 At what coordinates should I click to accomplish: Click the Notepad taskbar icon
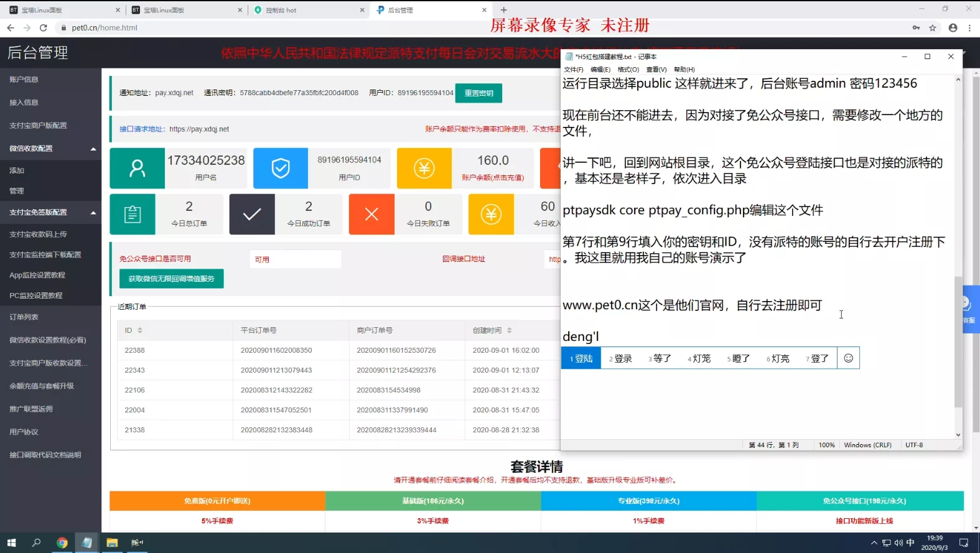pyautogui.click(x=86, y=542)
